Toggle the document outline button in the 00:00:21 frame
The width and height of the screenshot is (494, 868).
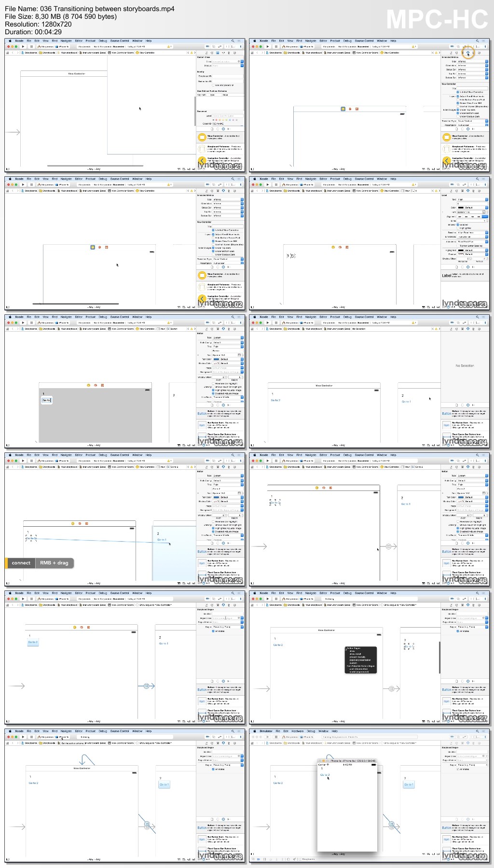(x=7, y=169)
